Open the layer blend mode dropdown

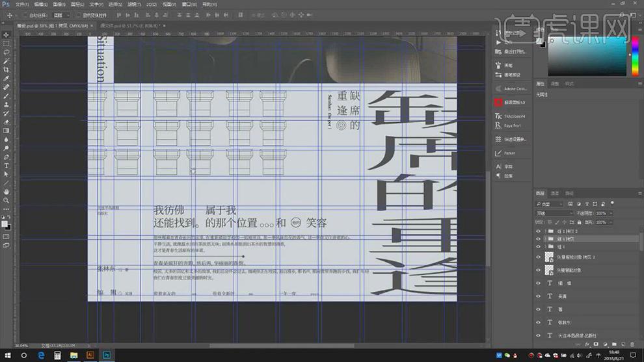point(554,213)
